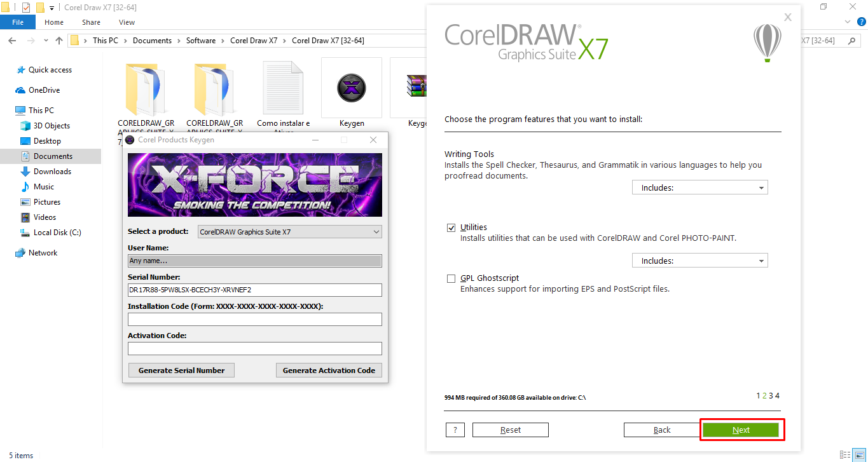Enable the GPL Ghostscript checkbox
Viewport: 868px width, 462px height.
tap(451, 278)
